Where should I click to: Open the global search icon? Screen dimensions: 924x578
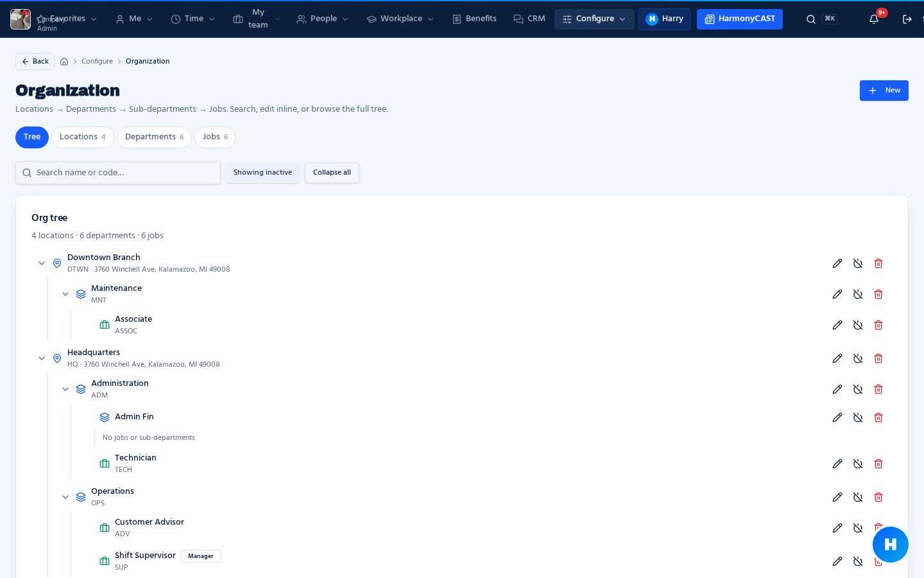click(811, 19)
